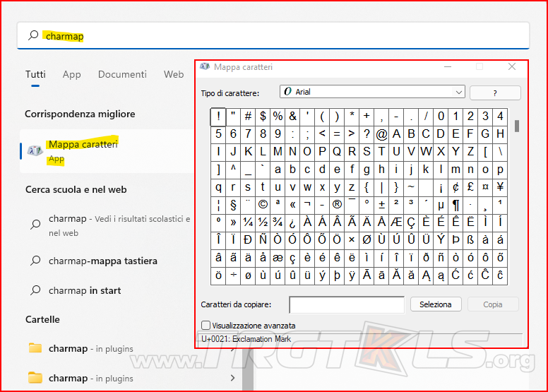Image resolution: width=548 pixels, height=392 pixels.
Task: Click the charmap in start suggestion
Action: [84, 290]
